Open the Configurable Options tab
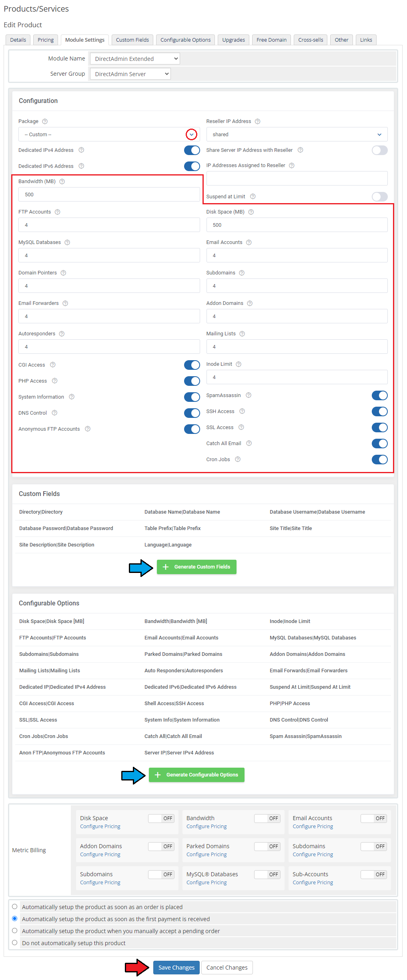Screen dimensions: 407x980 186,40
